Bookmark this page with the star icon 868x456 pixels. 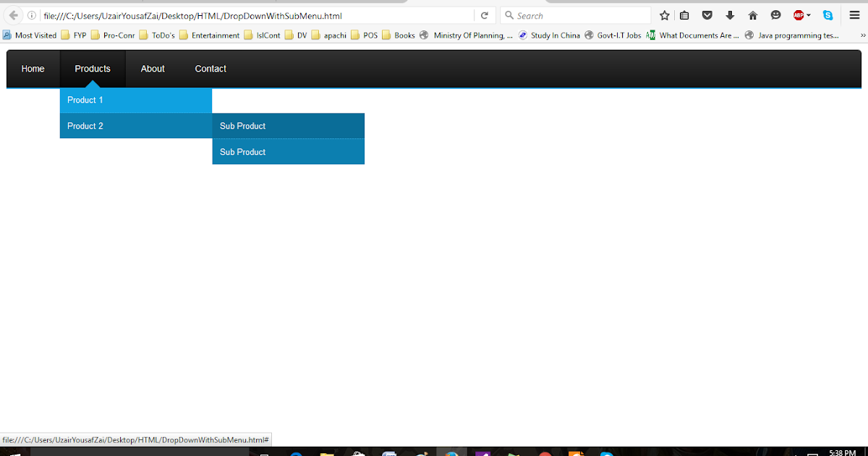click(x=664, y=15)
